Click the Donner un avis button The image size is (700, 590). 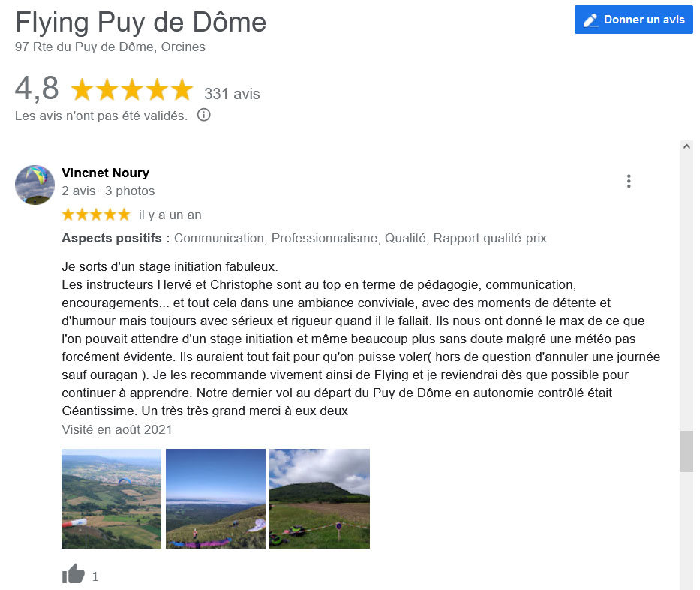click(633, 20)
